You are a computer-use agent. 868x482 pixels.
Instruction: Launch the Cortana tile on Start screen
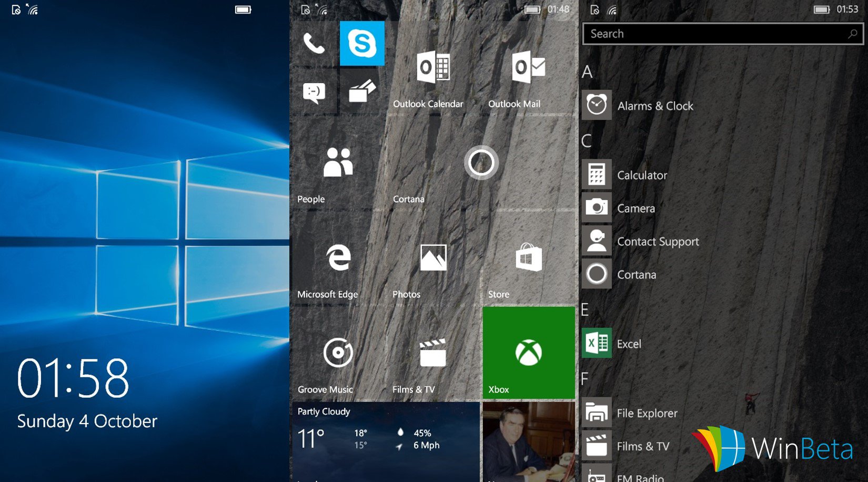pos(481,163)
